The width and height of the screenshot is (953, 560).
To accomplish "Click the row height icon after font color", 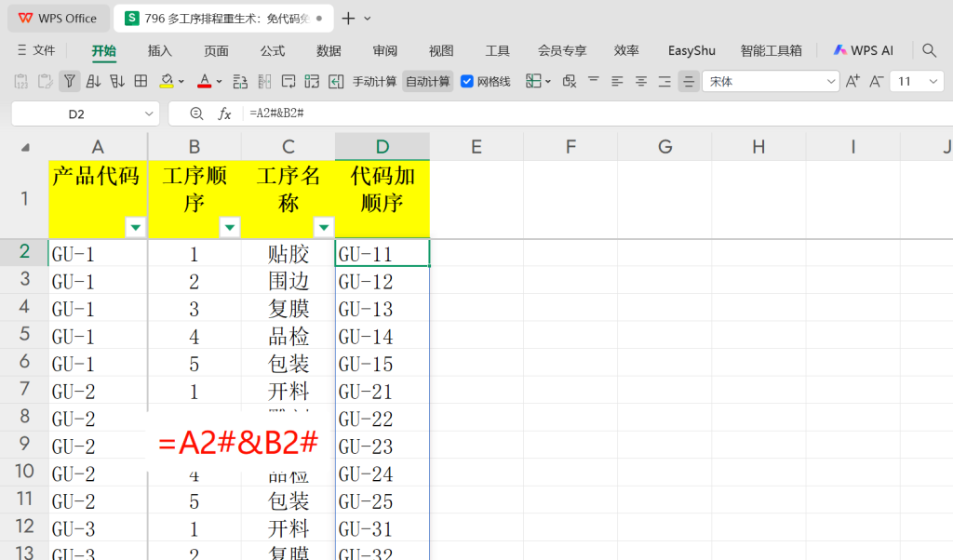I will 240,81.
